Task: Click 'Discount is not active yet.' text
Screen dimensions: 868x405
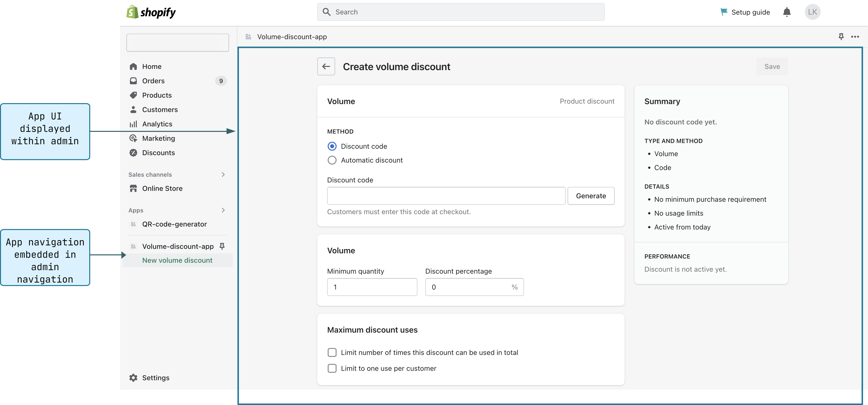Action: (685, 269)
